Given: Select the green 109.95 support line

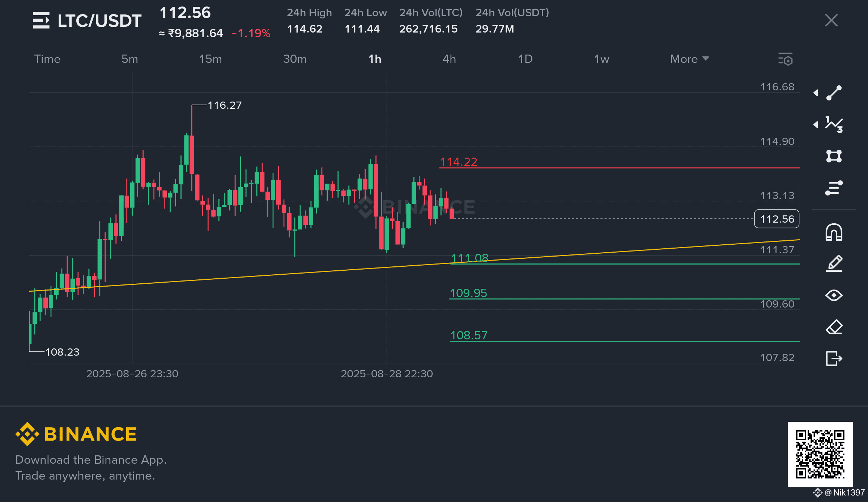Looking at the screenshot, I should (624, 299).
